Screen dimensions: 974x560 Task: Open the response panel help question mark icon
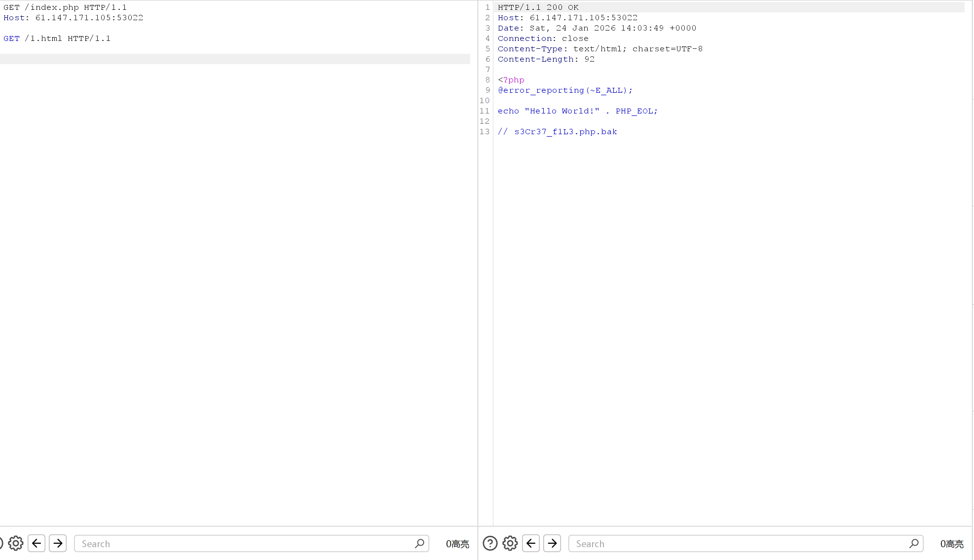[490, 543]
